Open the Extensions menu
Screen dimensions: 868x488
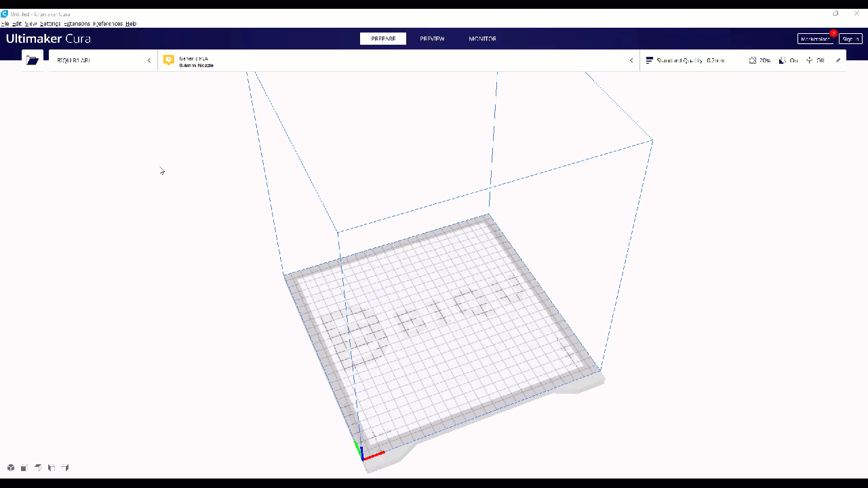tap(77, 24)
